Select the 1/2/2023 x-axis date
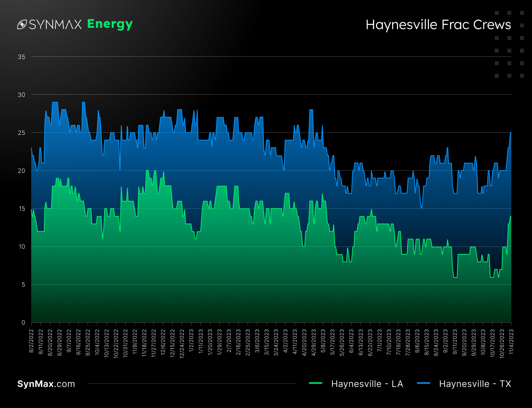The image size is (532, 408). pos(191,341)
